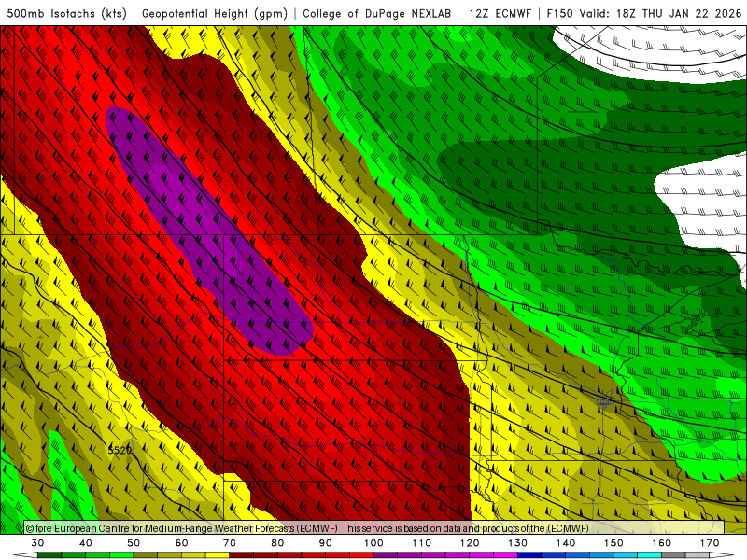This screenshot has width=747, height=560.
Task: Select the gray swatch starting at 160
Action: 673,555
